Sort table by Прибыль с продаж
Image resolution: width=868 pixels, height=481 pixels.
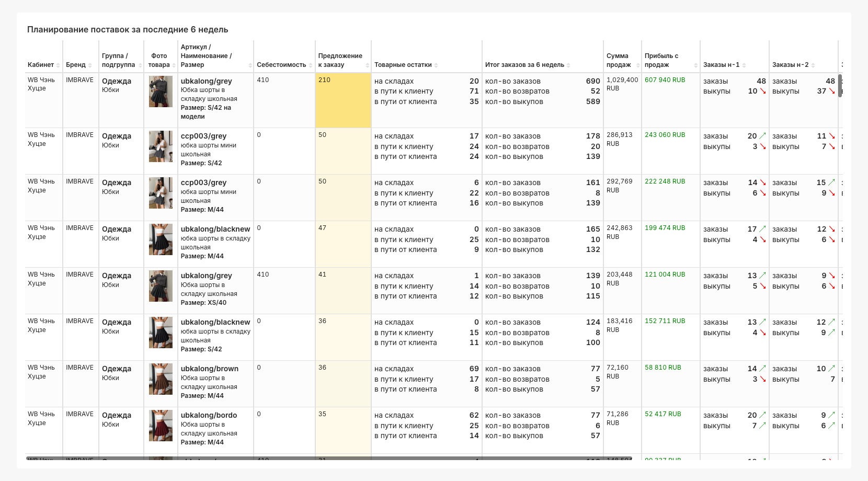[695, 65]
